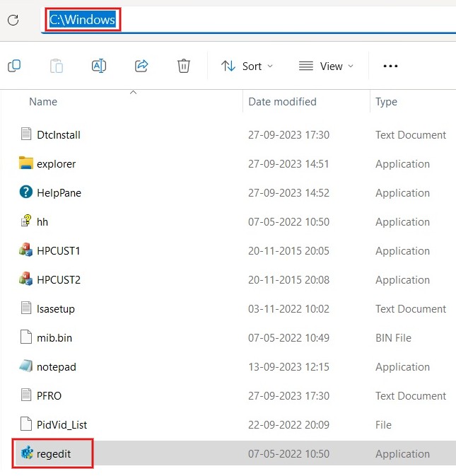This screenshot has height=476, width=456.
Task: Select the explorer application icon
Action: 25,163
